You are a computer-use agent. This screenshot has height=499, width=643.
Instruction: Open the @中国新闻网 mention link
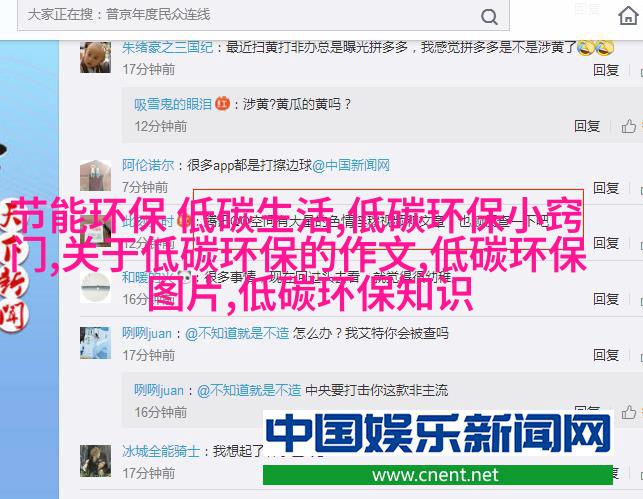click(x=351, y=165)
